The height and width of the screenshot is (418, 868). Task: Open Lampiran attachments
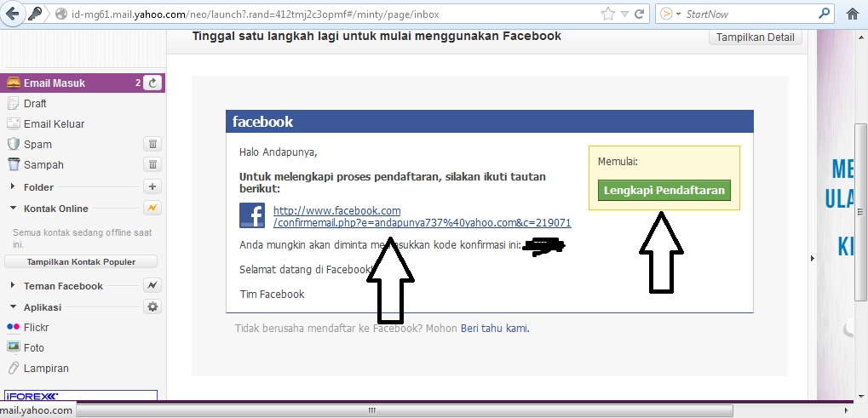pyautogui.click(x=46, y=369)
